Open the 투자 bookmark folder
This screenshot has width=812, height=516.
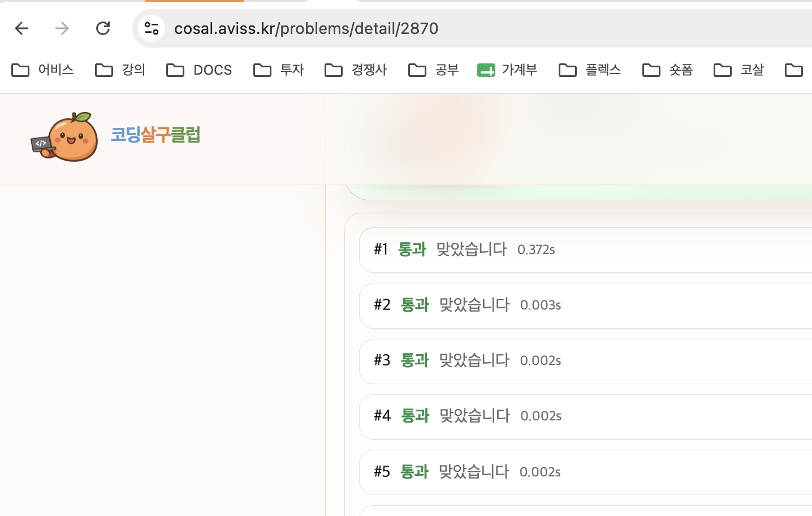tap(279, 70)
